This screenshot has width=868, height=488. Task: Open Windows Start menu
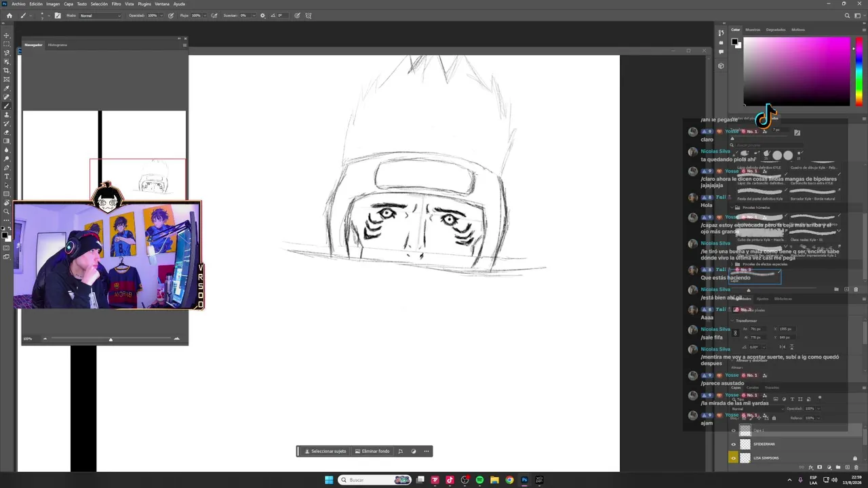[329, 480]
